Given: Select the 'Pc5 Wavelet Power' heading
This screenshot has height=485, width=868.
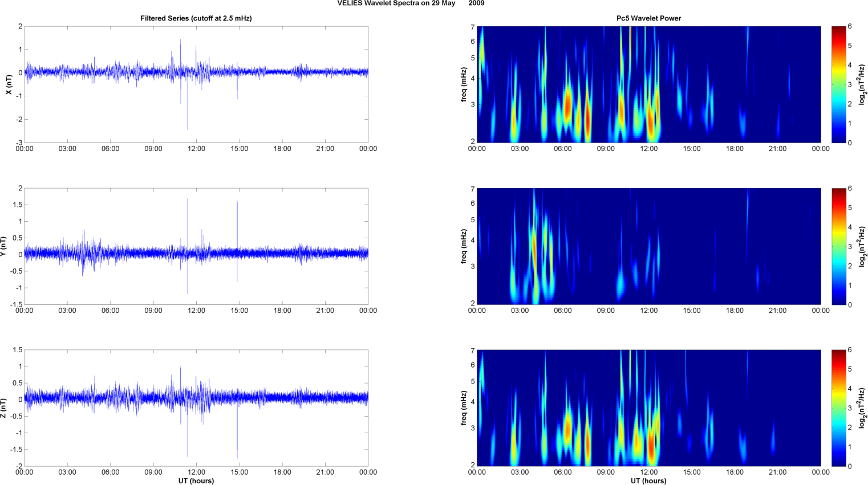Looking at the screenshot, I should [648, 18].
